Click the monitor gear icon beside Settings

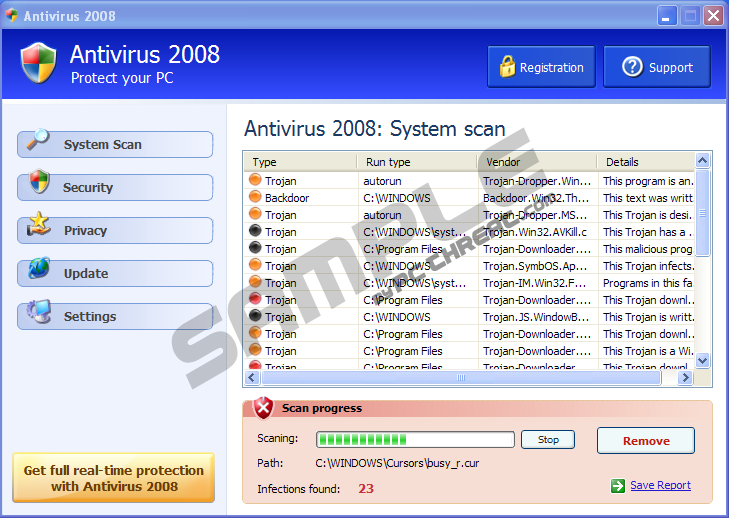click(x=39, y=311)
